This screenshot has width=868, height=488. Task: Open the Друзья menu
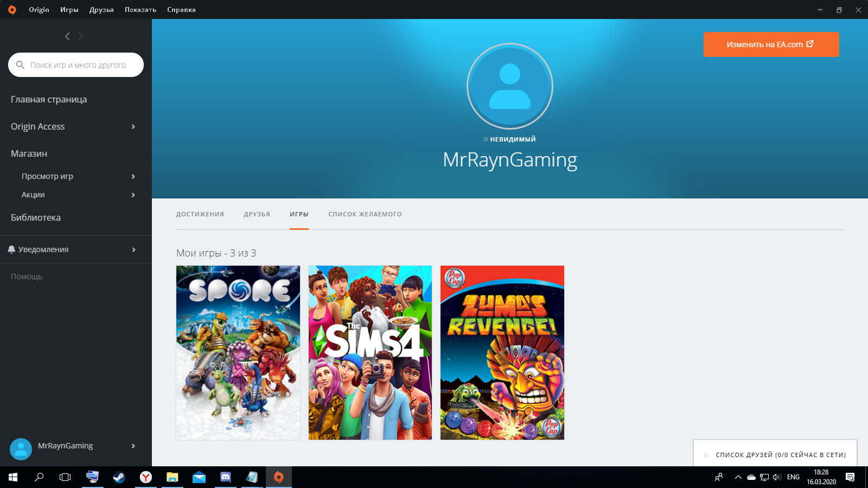(101, 10)
